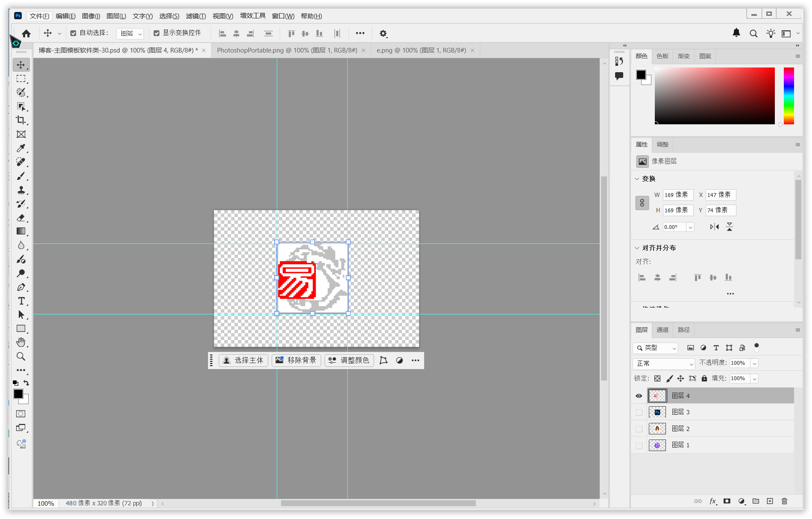Image resolution: width=812 pixels, height=519 pixels.
Task: Select the Path Selection tool
Action: [x=21, y=315]
